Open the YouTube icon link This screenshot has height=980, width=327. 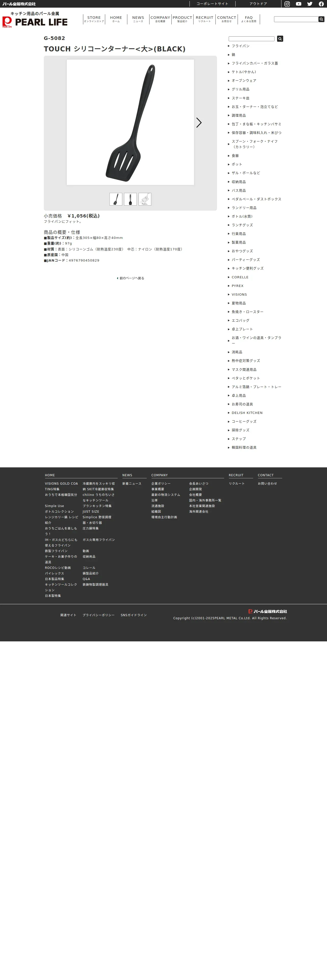(x=298, y=4)
